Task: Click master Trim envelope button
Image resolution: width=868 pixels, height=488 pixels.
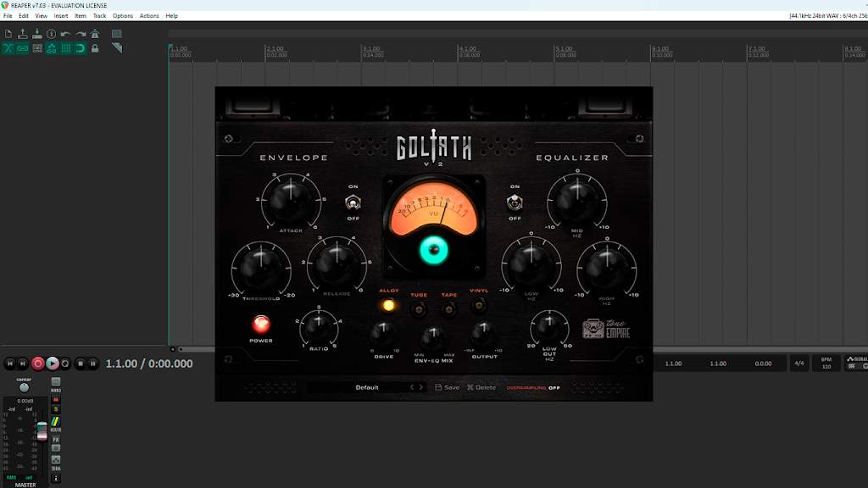Action: pos(56,460)
